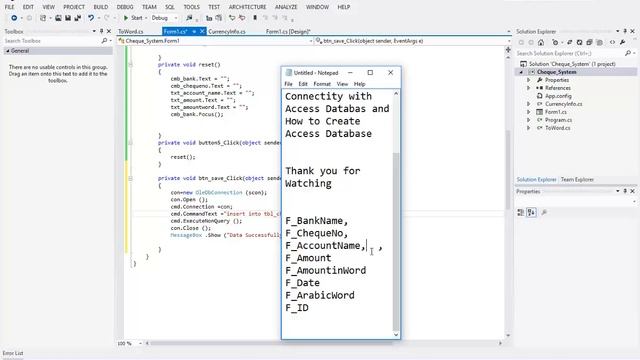Open the btn_save_Click member dropdown
Viewport: 640px width, 360px height.
click(509, 41)
